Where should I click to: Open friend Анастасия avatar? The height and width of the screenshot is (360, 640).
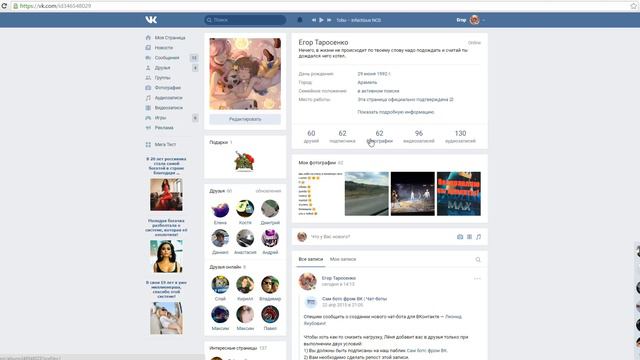(x=245, y=238)
